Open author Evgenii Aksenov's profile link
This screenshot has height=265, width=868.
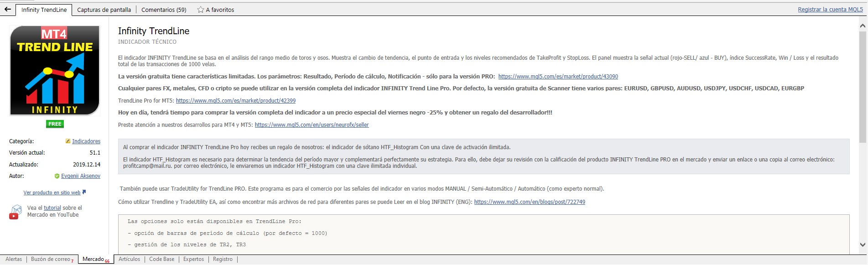[81, 176]
